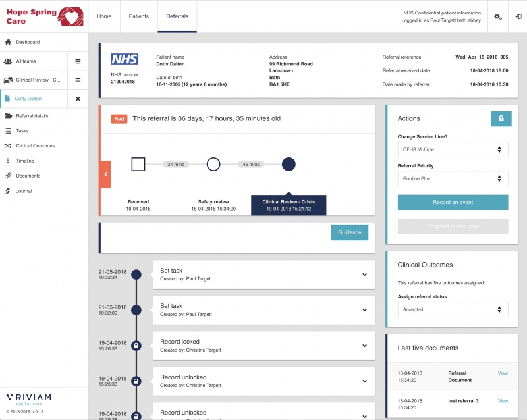
Task: Click the All teams people icon
Action: tap(8, 61)
